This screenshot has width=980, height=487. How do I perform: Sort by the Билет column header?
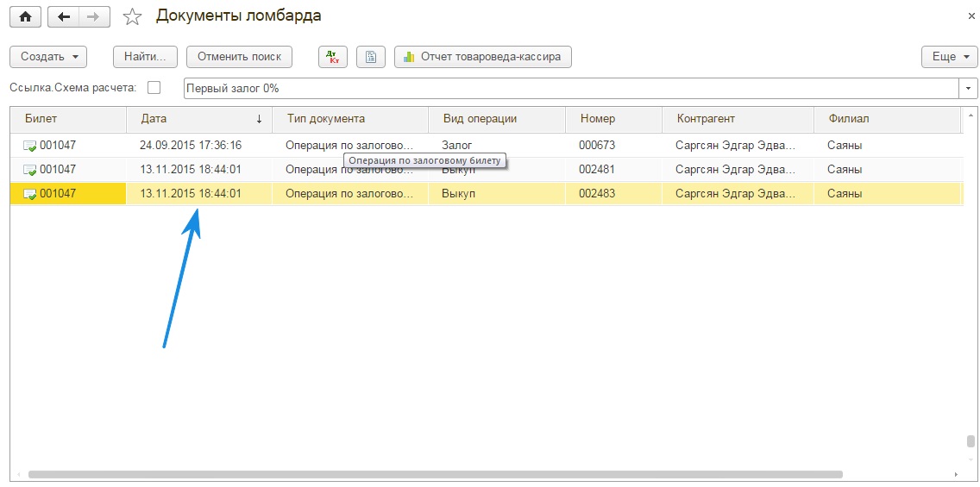69,119
